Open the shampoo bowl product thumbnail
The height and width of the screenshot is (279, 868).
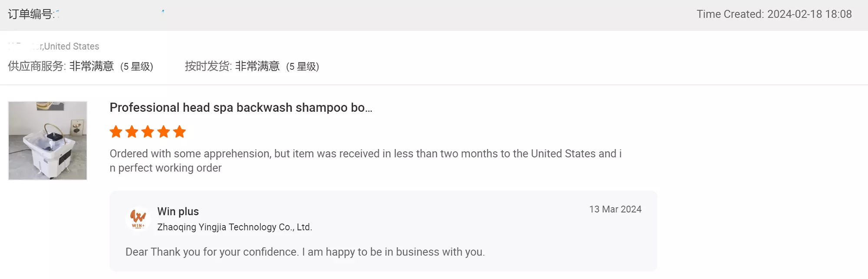point(48,140)
